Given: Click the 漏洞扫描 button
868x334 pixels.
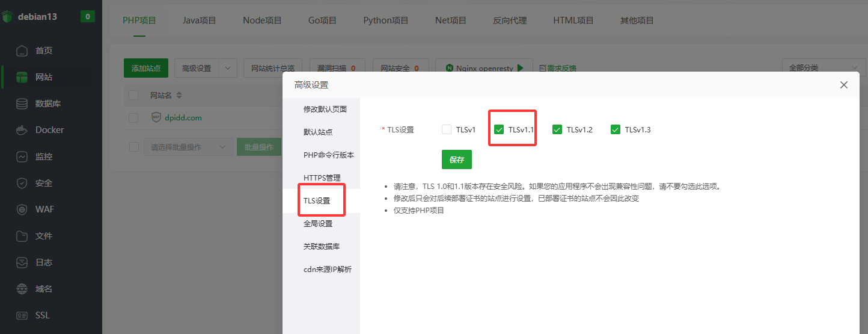Looking at the screenshot, I should click(x=337, y=68).
